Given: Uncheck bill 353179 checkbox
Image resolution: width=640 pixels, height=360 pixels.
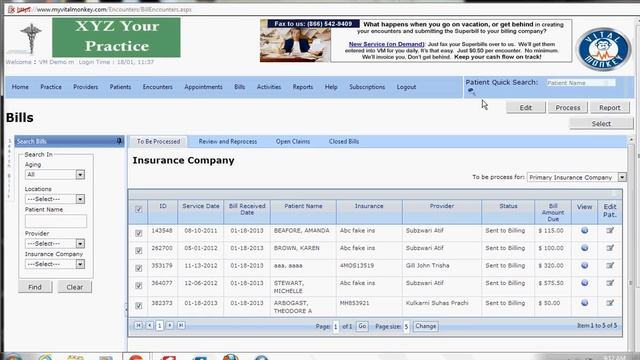Looking at the screenshot, I should coord(138,268).
